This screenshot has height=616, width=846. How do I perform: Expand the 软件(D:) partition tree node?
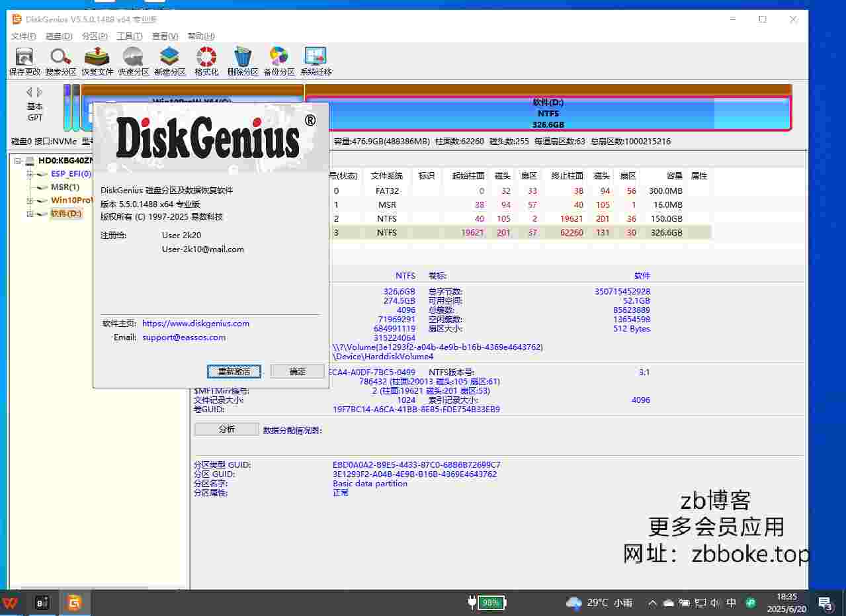point(30,214)
